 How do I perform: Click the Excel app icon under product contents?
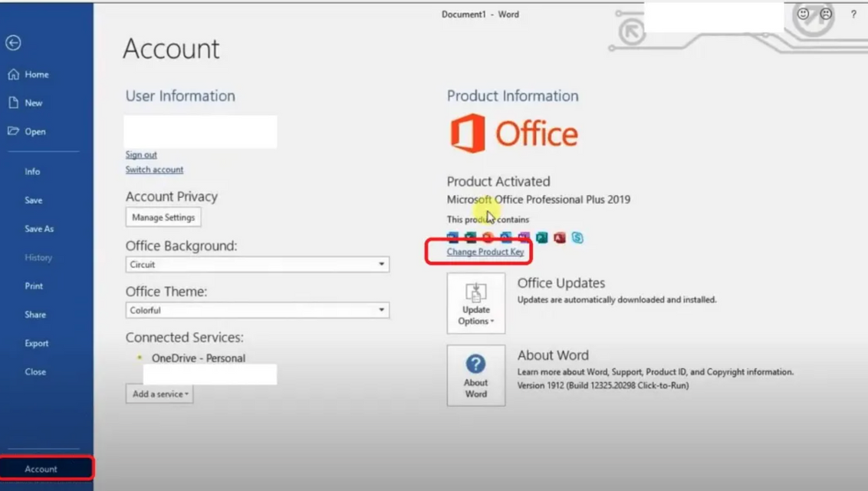point(471,238)
